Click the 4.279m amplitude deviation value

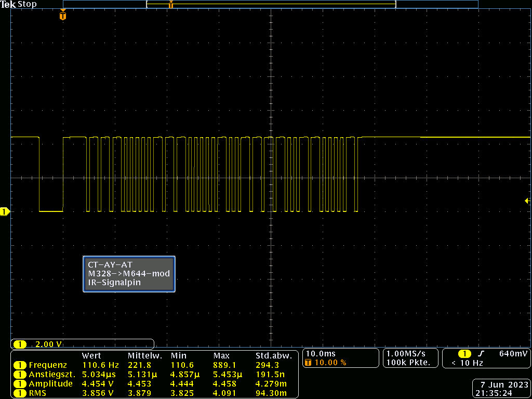(x=271, y=384)
